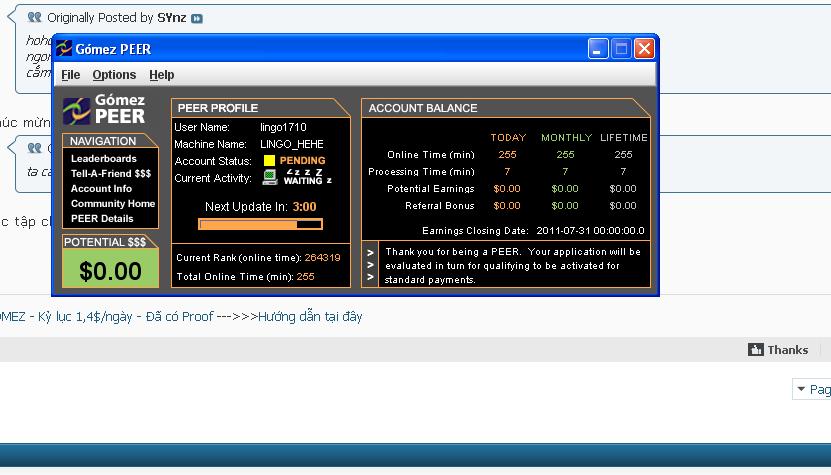Click the Gómez PEER title bar icon
This screenshot has width=831, height=475.
tap(64, 49)
